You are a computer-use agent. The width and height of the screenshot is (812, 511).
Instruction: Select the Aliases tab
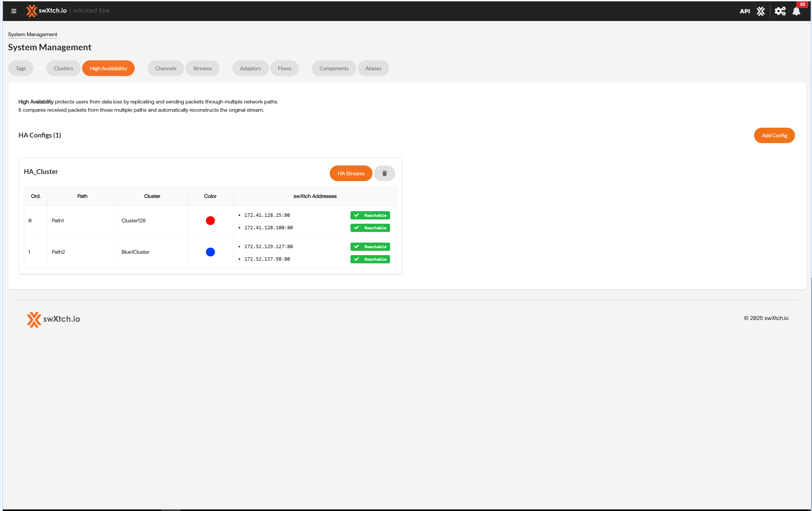[x=373, y=69]
